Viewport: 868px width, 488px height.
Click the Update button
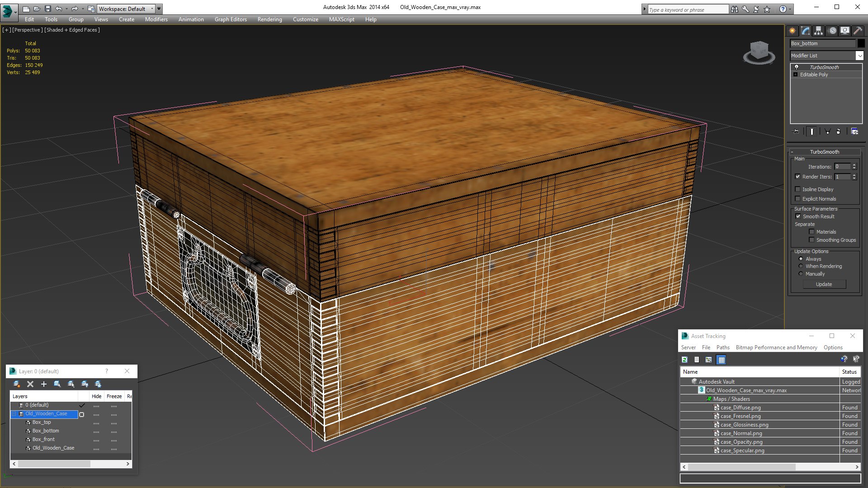[x=824, y=284]
